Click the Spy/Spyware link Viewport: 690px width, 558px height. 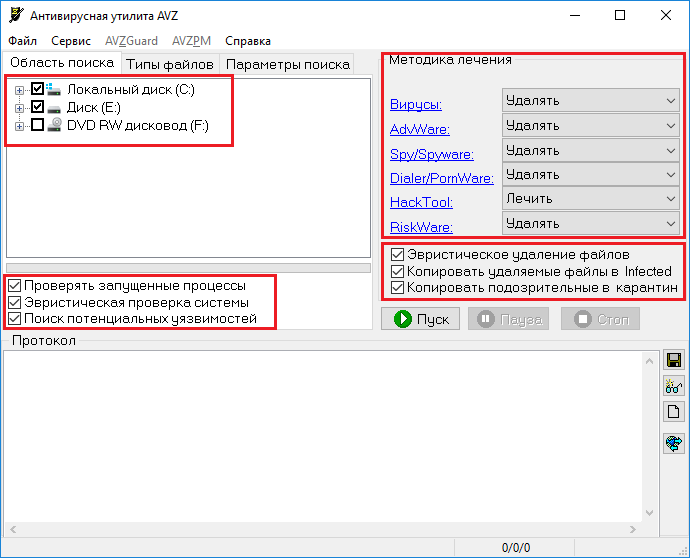[x=432, y=154]
